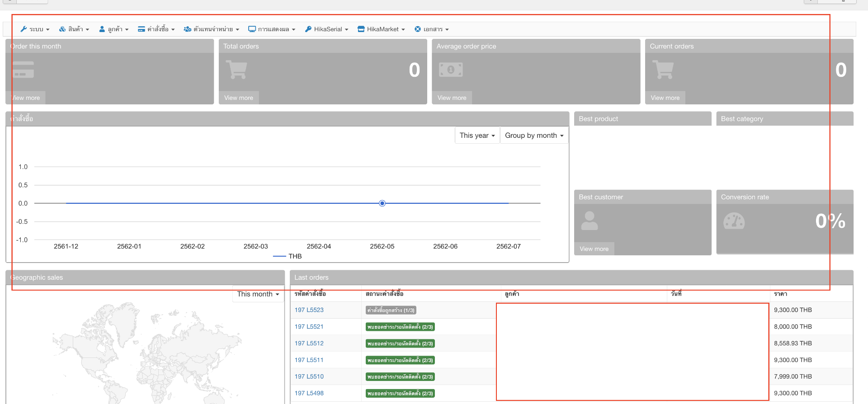
Task: Toggle the THB series in the chart legend
Action: [288, 256]
